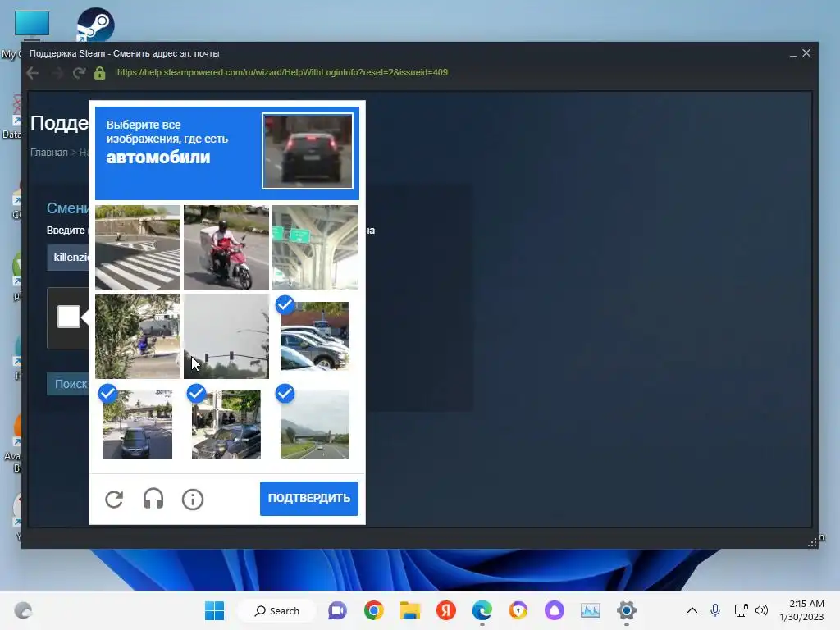
Task: Open the taskbar chat camera app
Action: click(x=337, y=610)
